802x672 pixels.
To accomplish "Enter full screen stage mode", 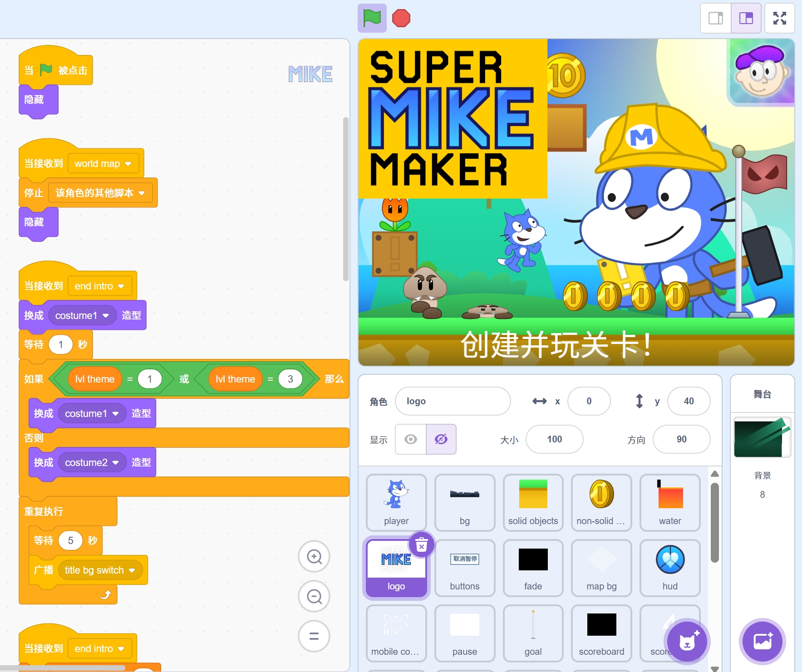I will click(x=779, y=18).
